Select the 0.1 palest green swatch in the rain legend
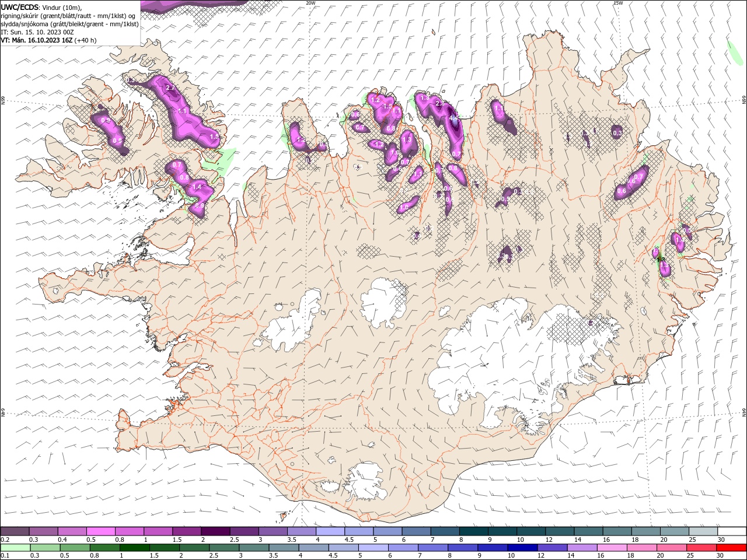The image size is (747, 560). point(16,548)
